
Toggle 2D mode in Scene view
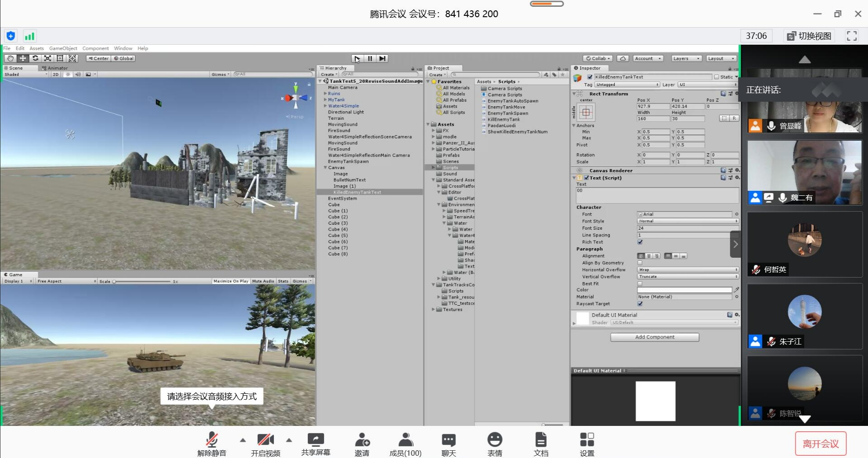pos(56,74)
